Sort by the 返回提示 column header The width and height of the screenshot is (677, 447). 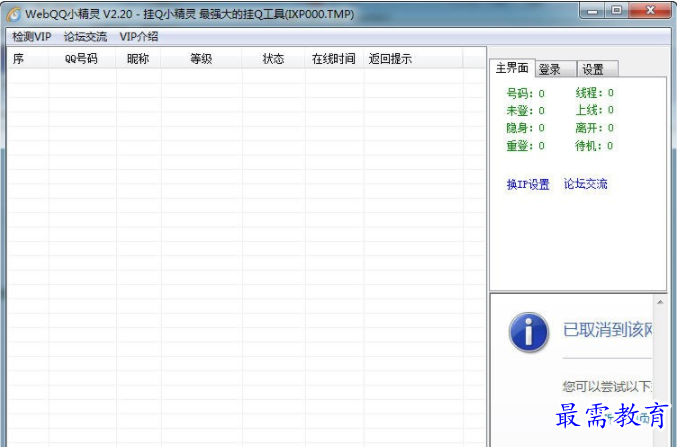(x=413, y=59)
